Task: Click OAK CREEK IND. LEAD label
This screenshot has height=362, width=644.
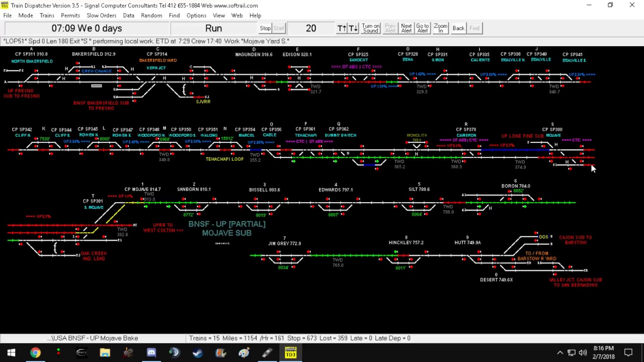Action: tap(93, 256)
